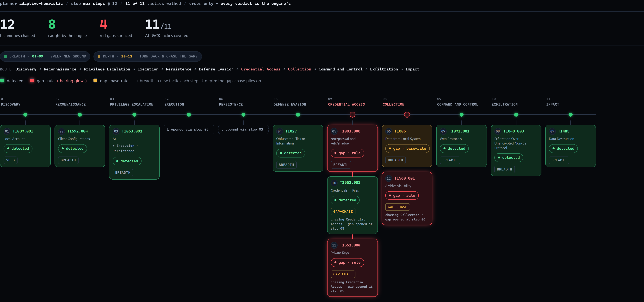
Task: Click step number badge 11 on T1552.004
Action: [x=334, y=245]
